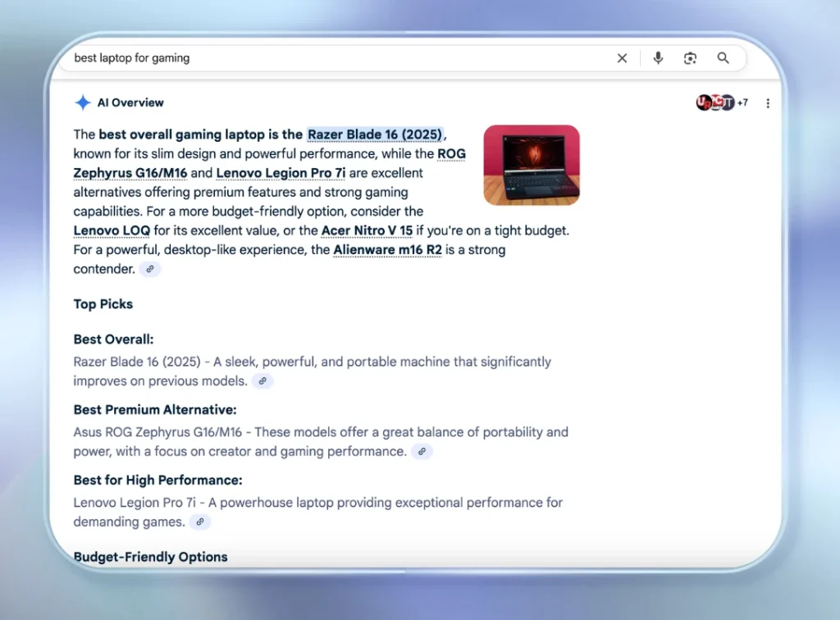The height and width of the screenshot is (620, 840).
Task: Open the Lenovo LOQ link
Action: point(112,230)
